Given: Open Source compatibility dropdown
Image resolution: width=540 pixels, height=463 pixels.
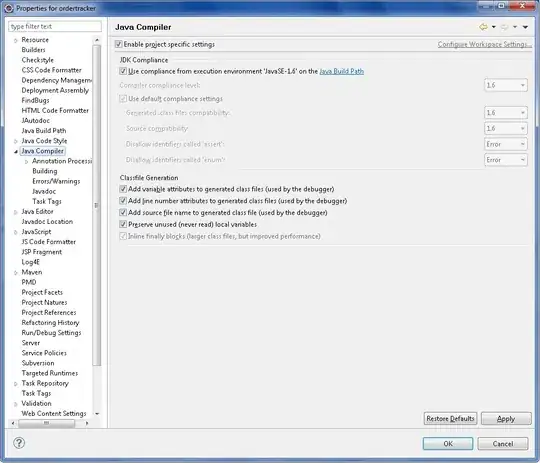Looking at the screenshot, I should (x=506, y=128).
